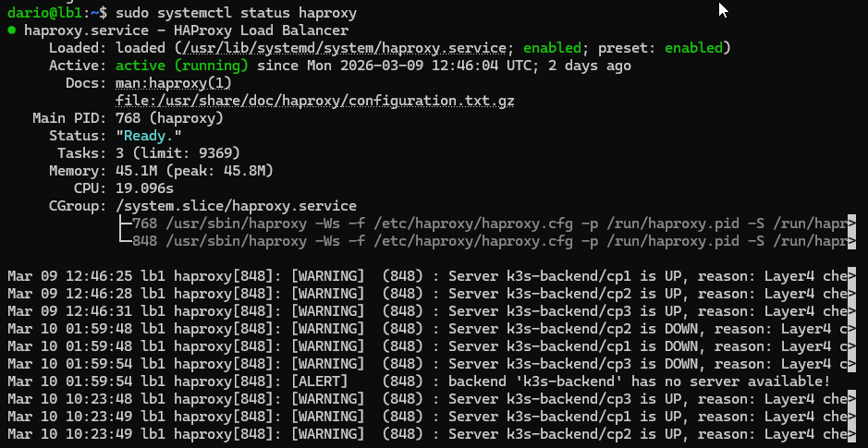Click truncation marker on 12:46:25 log line
Image resolution: width=868 pixels, height=448 pixels.
tap(852, 276)
